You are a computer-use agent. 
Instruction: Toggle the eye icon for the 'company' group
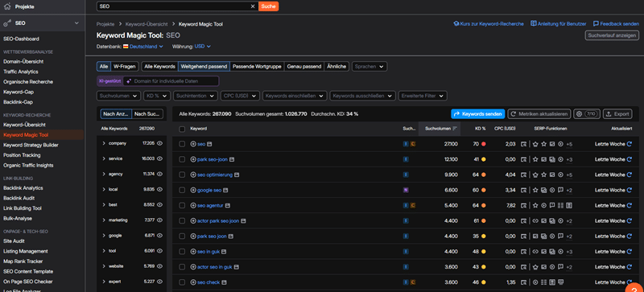point(159,143)
